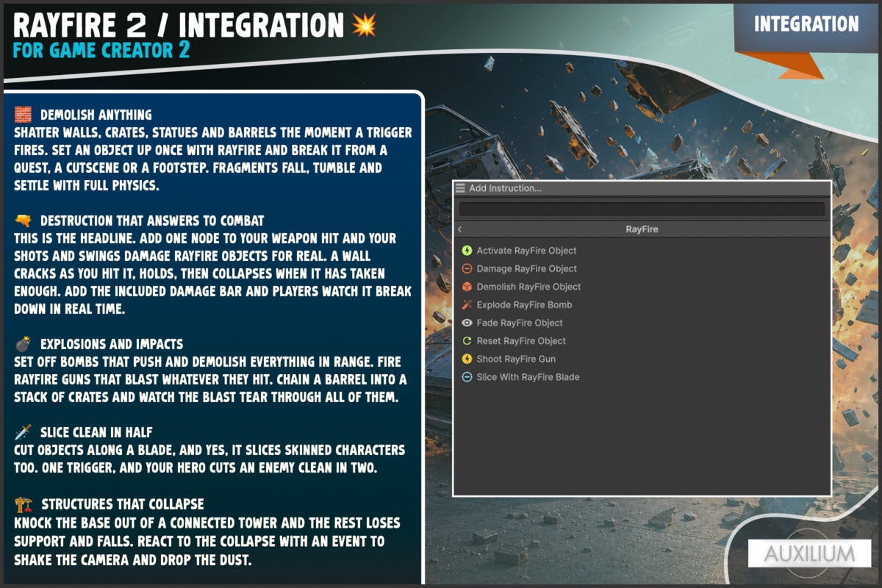Click the Fade RayFire Object eye icon

[467, 323]
